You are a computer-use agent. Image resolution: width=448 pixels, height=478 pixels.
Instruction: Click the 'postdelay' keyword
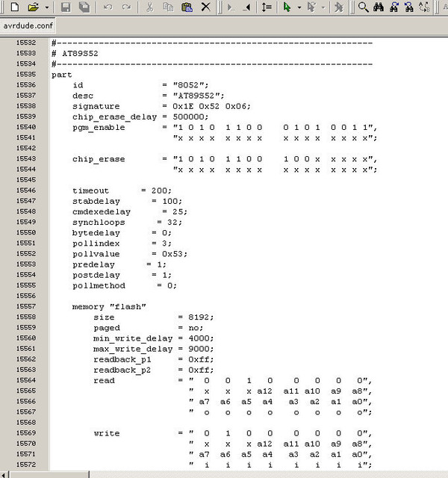coord(96,275)
